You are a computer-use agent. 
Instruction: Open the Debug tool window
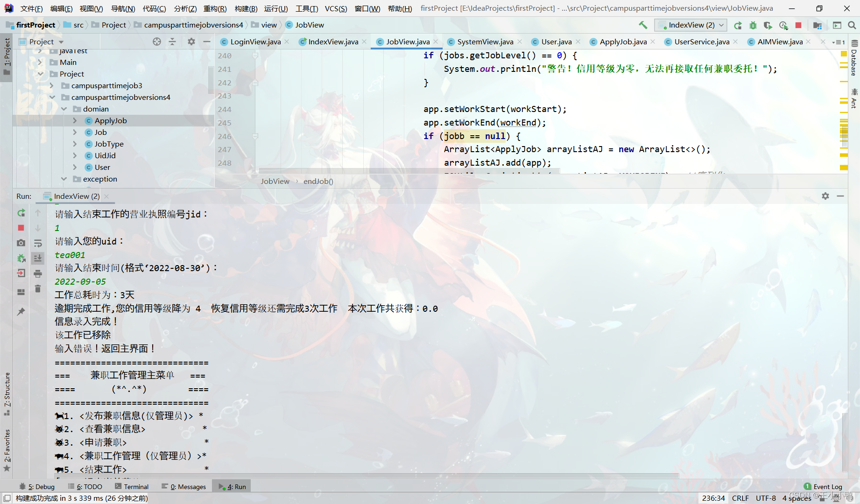point(37,487)
